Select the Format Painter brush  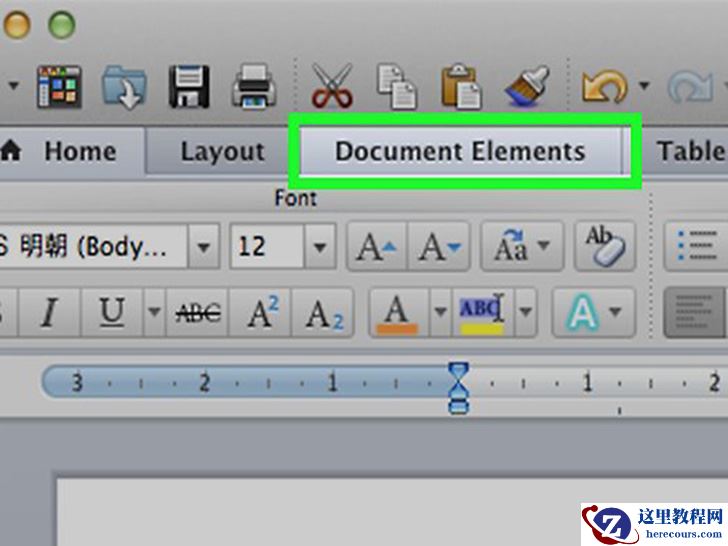[527, 86]
